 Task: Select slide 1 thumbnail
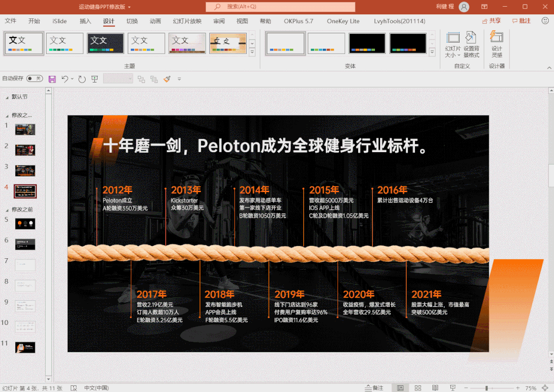pyautogui.click(x=25, y=130)
